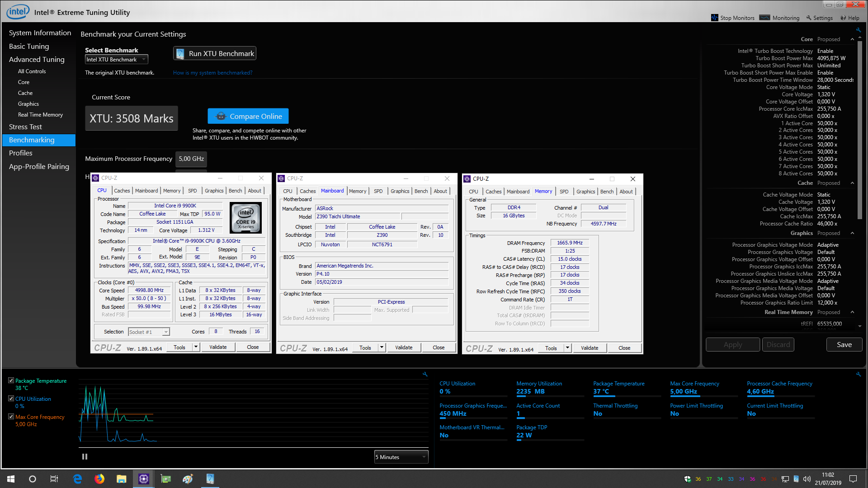868x488 pixels.
Task: Save the proposed settings profile
Action: 844,344
